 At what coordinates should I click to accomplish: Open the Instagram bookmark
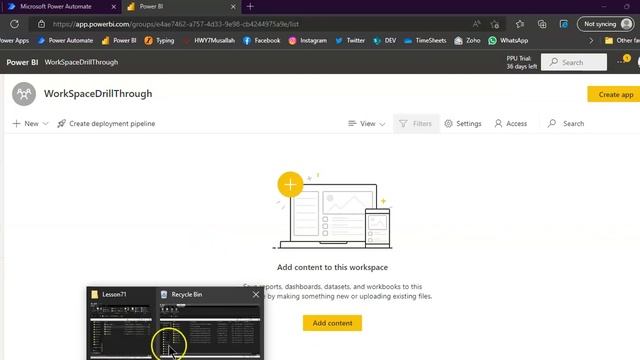308,40
